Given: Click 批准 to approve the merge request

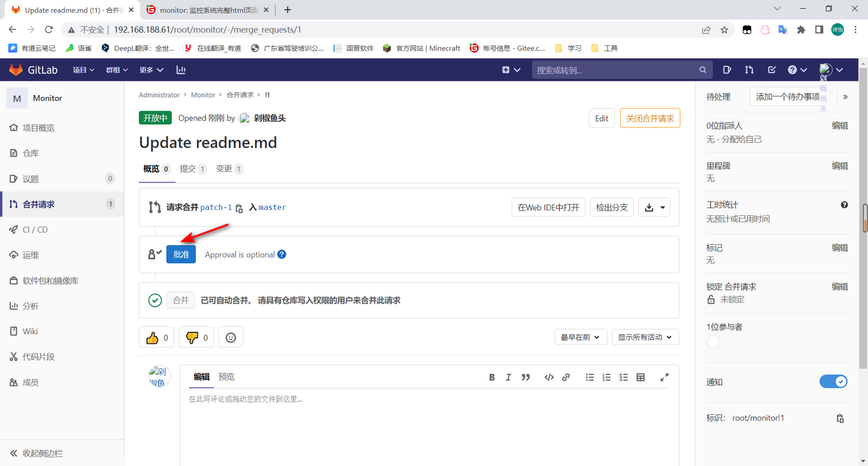Looking at the screenshot, I should (181, 254).
